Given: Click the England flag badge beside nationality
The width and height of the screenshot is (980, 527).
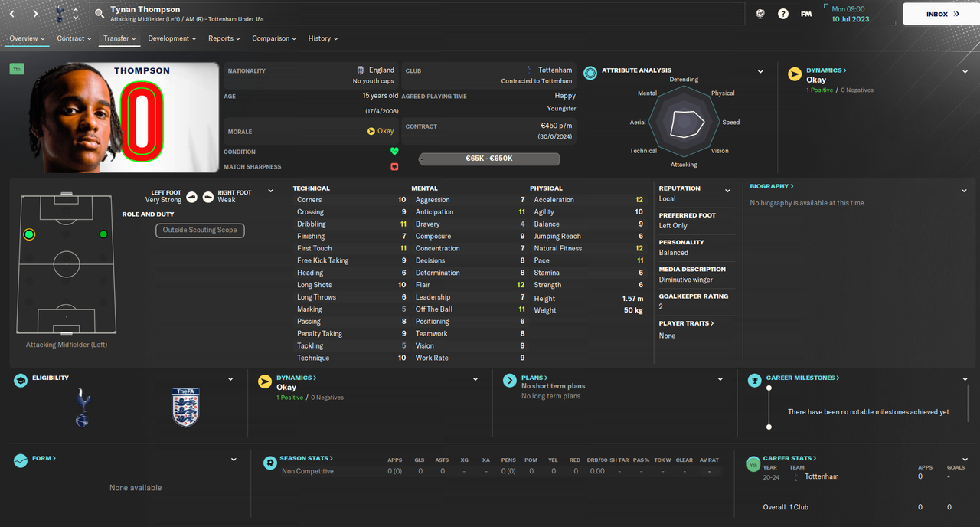Looking at the screenshot, I should pos(361,70).
